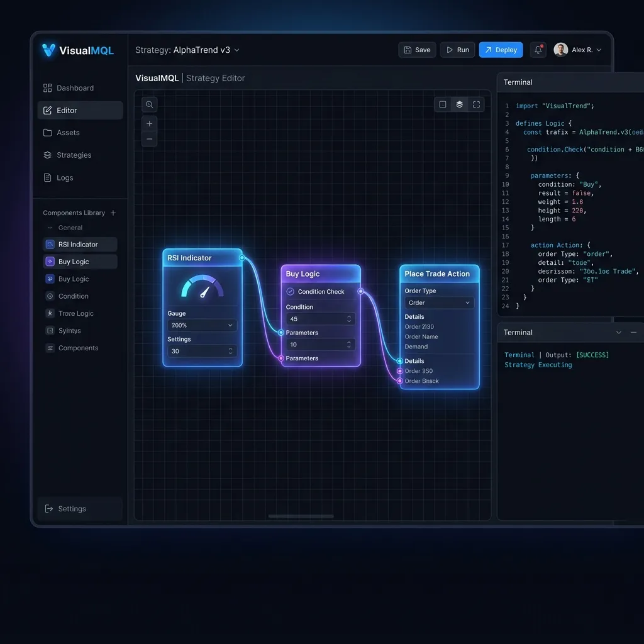Open notifications bell
Image resolution: width=644 pixels, height=644 pixels.
538,50
